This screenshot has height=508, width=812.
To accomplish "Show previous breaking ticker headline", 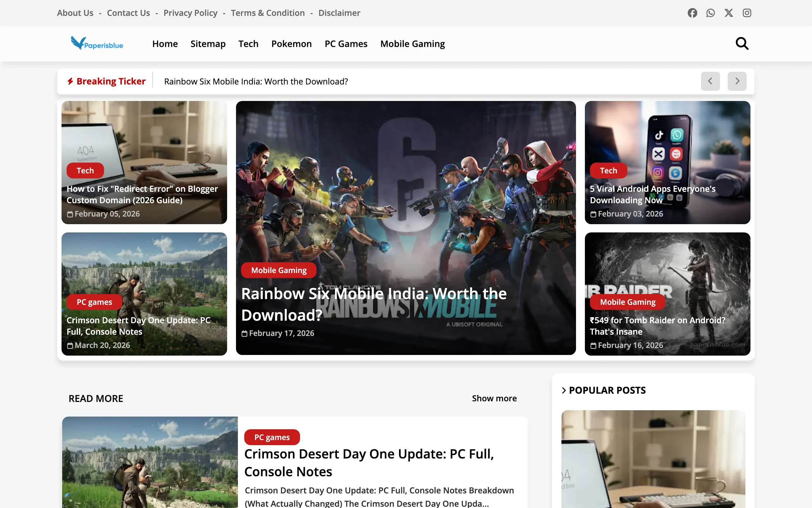I will pyautogui.click(x=710, y=81).
